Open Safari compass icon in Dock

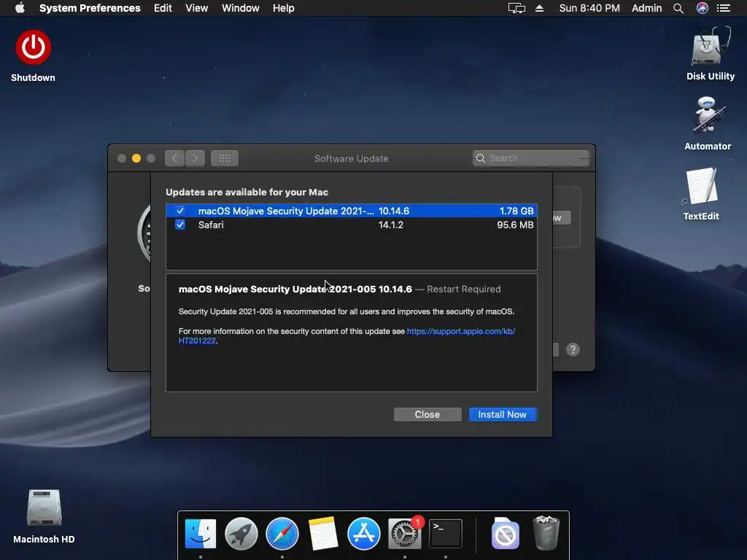pos(282,533)
